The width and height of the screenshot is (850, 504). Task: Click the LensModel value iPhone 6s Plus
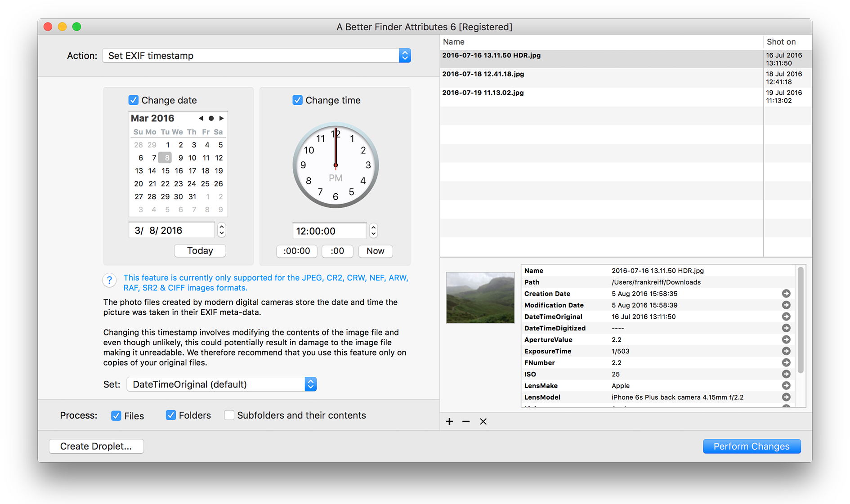677,397
